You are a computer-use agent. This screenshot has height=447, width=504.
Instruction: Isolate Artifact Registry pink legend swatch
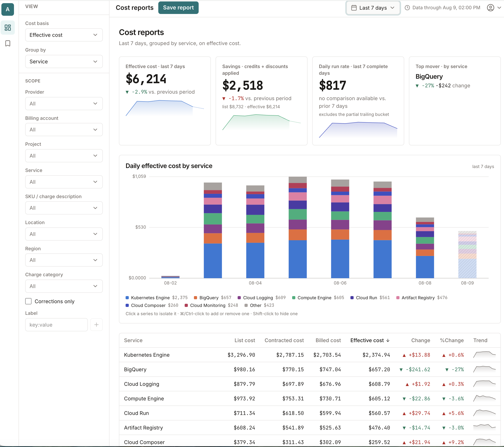(x=398, y=298)
